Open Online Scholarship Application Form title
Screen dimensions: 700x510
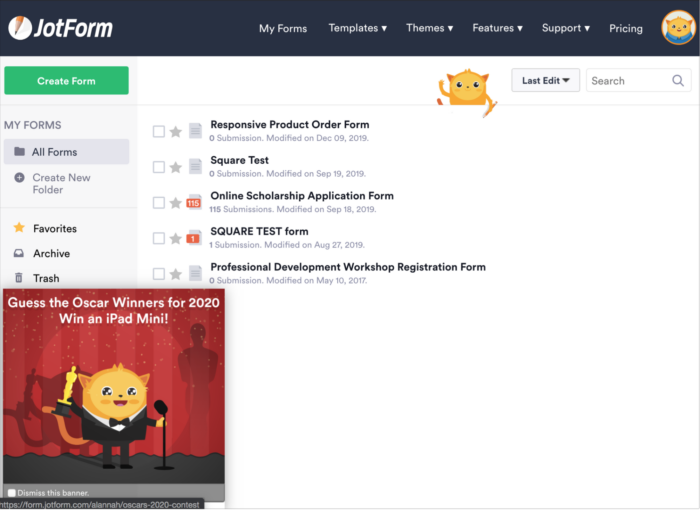coord(302,196)
